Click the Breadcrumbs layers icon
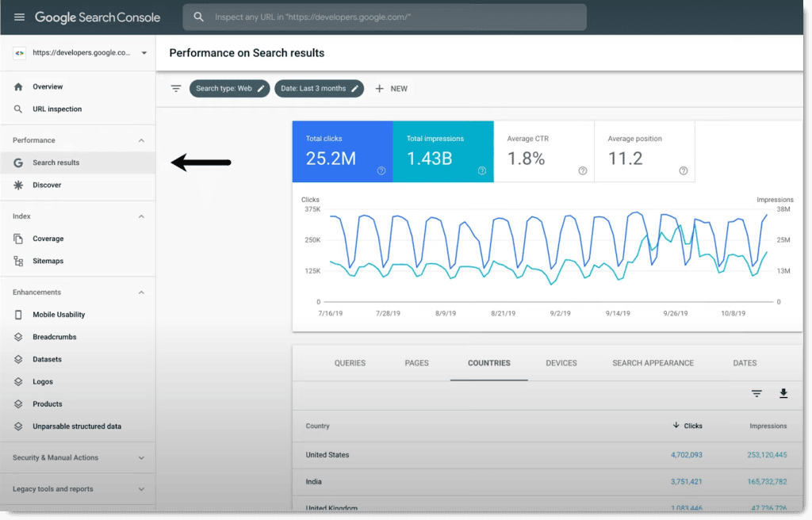The height and width of the screenshot is (520, 812). click(x=18, y=337)
